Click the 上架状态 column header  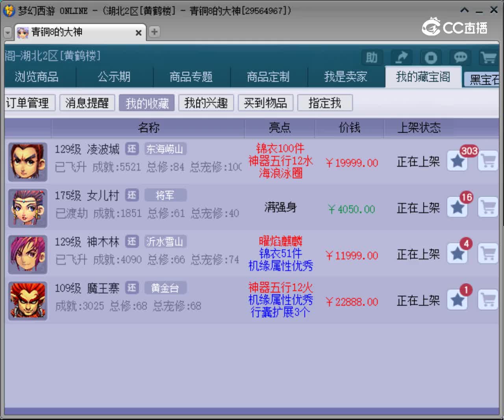(x=419, y=128)
